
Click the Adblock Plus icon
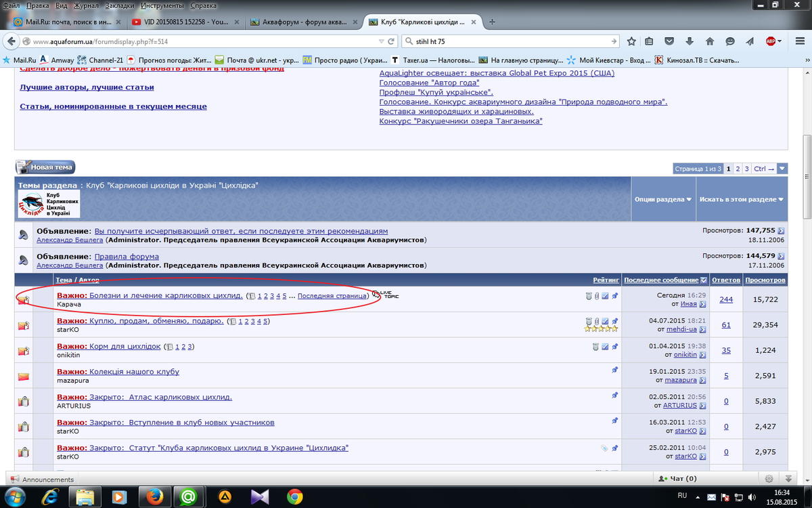click(771, 41)
